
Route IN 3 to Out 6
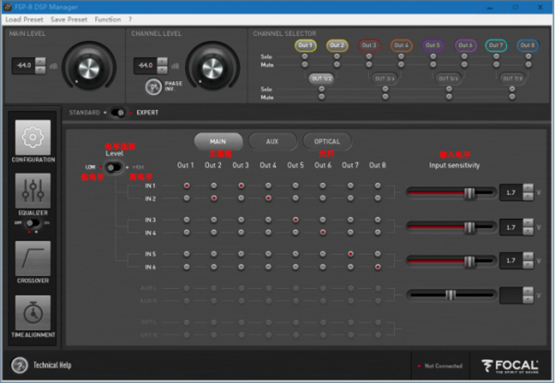pos(323,220)
